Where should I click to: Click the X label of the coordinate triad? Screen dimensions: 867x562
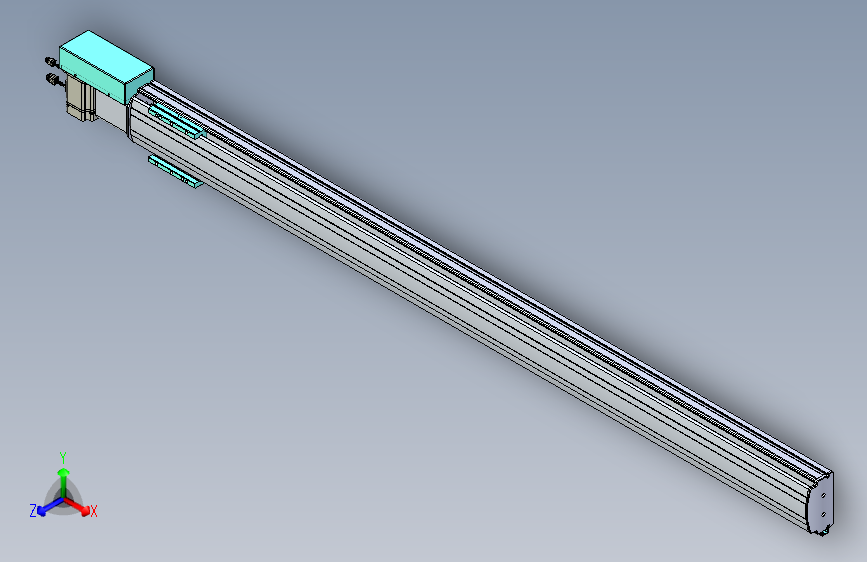[x=94, y=511]
